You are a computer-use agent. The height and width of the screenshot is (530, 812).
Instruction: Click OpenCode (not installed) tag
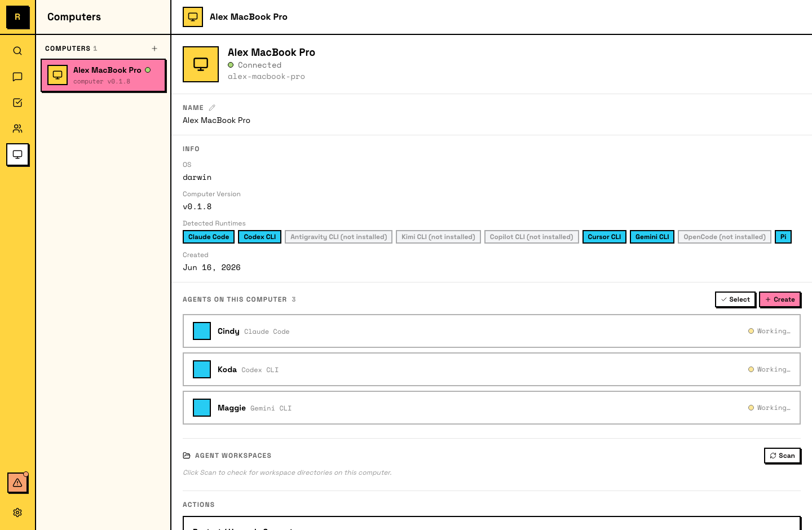click(725, 237)
